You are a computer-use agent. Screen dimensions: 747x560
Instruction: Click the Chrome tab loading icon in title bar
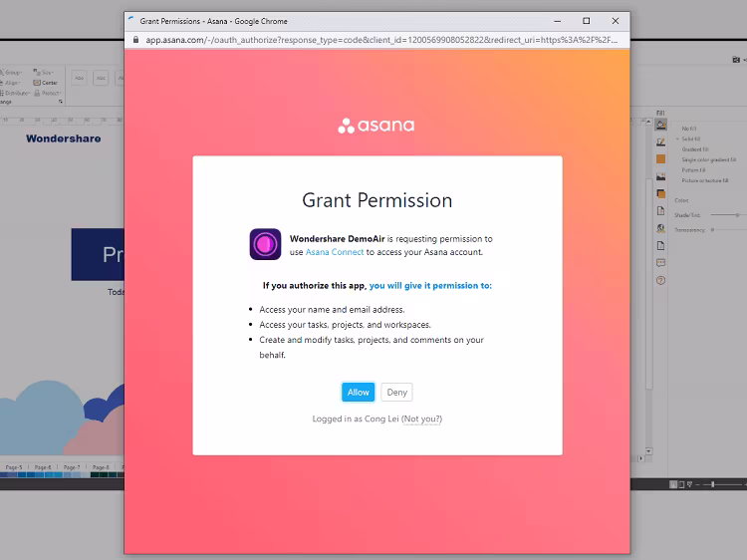click(131, 21)
